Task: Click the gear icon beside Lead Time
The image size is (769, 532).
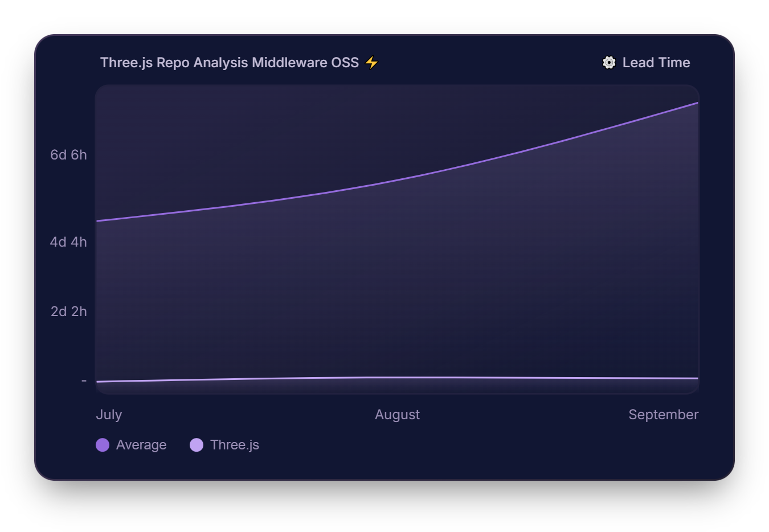Action: 609,63
